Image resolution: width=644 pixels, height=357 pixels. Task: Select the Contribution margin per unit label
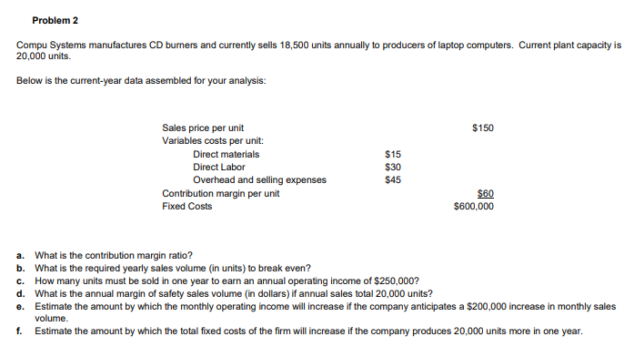pos(220,193)
